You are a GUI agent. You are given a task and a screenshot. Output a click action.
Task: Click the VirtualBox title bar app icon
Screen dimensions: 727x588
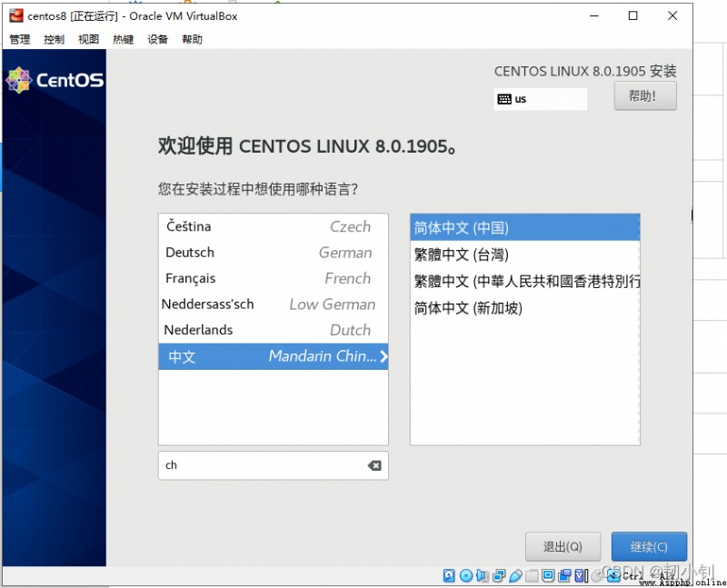pyautogui.click(x=16, y=15)
